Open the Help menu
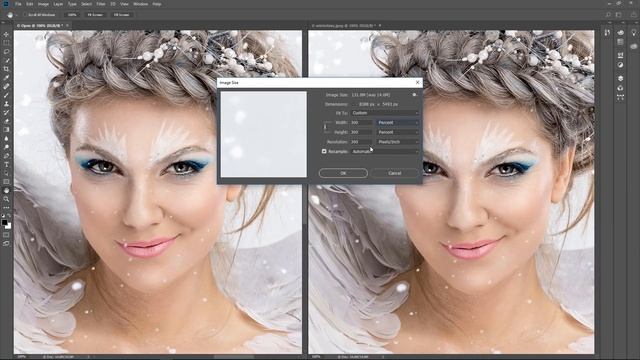The height and width of the screenshot is (360, 640). coord(157,4)
